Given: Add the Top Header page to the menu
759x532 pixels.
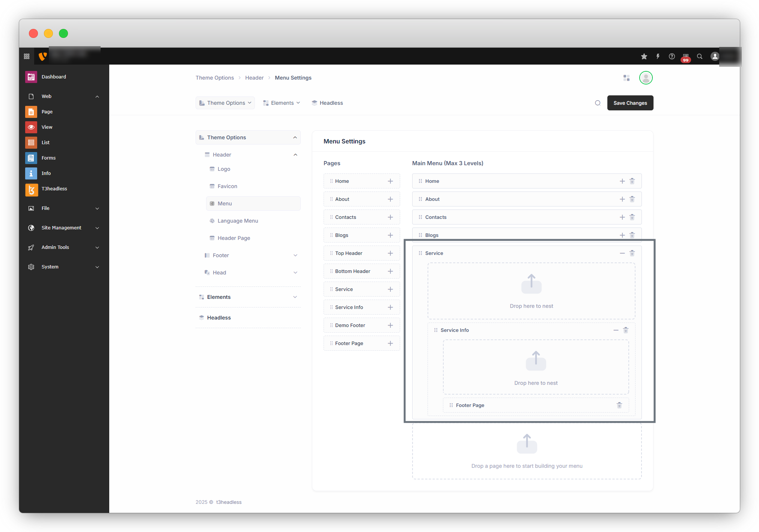Looking at the screenshot, I should 390,253.
